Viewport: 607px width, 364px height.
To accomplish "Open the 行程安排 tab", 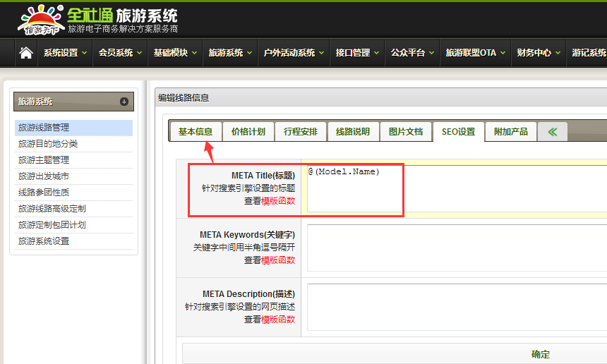I will tap(301, 132).
